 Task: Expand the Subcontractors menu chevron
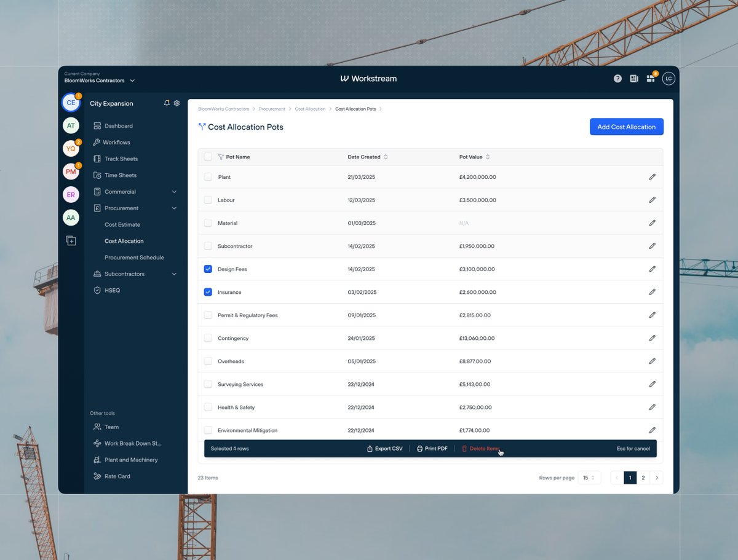click(174, 274)
